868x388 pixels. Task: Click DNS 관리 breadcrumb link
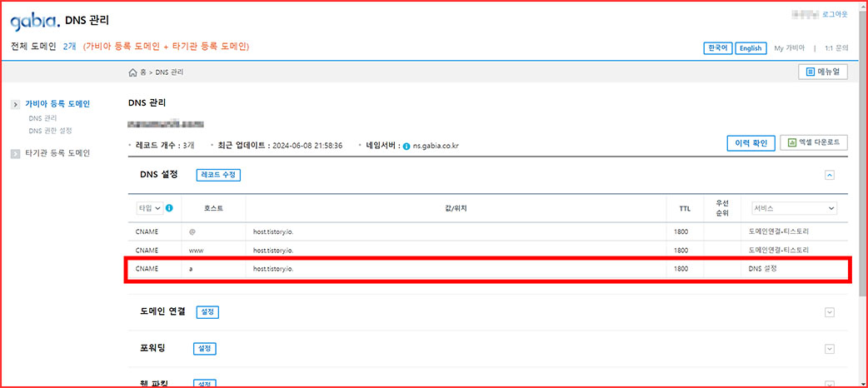click(x=169, y=72)
